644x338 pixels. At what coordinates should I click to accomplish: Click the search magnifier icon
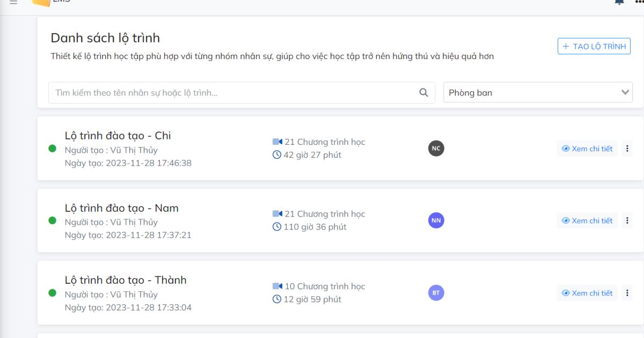[423, 92]
